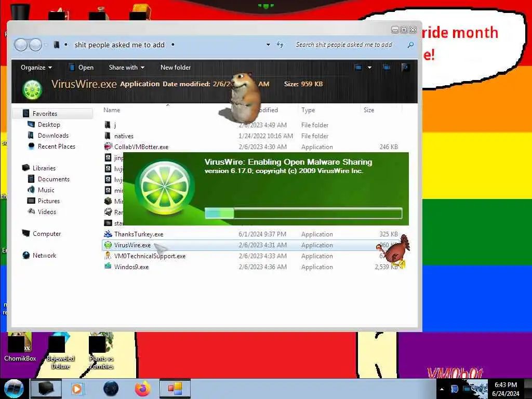Image resolution: width=532 pixels, height=399 pixels.
Task: Expand the view options arrow in the toolbar
Action: pyautogui.click(x=369, y=67)
